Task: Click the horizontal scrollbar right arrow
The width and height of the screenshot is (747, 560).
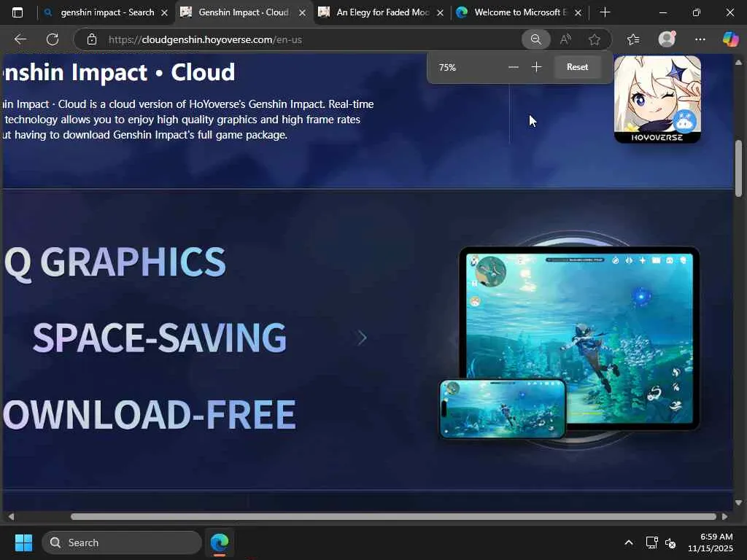Action: click(x=724, y=517)
